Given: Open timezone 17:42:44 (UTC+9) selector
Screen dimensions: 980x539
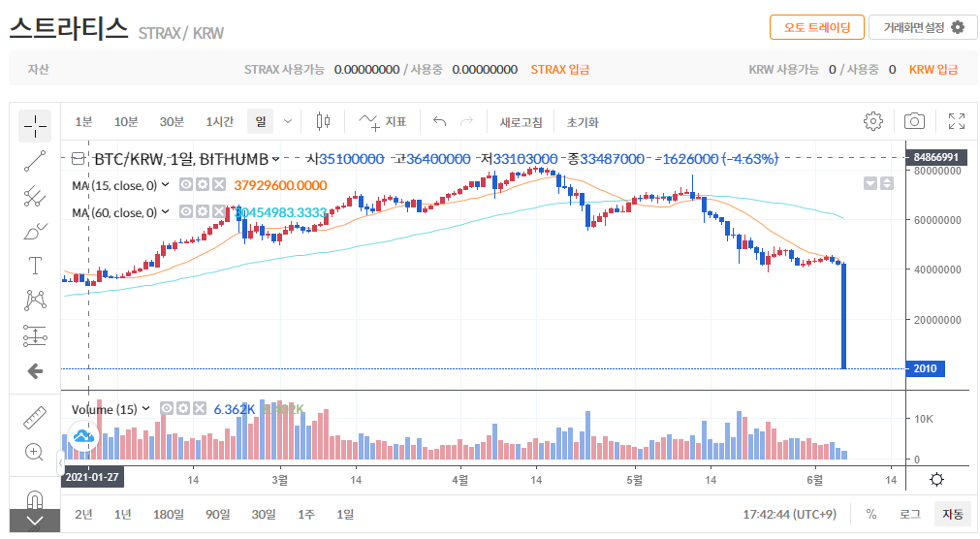Looking at the screenshot, I should coord(789,514).
